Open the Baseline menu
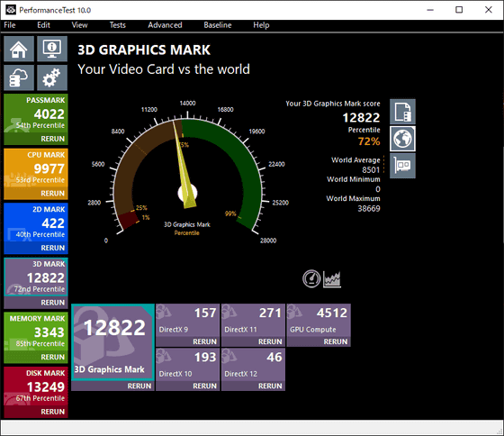Screen dimensions: 504x436 tap(217, 25)
